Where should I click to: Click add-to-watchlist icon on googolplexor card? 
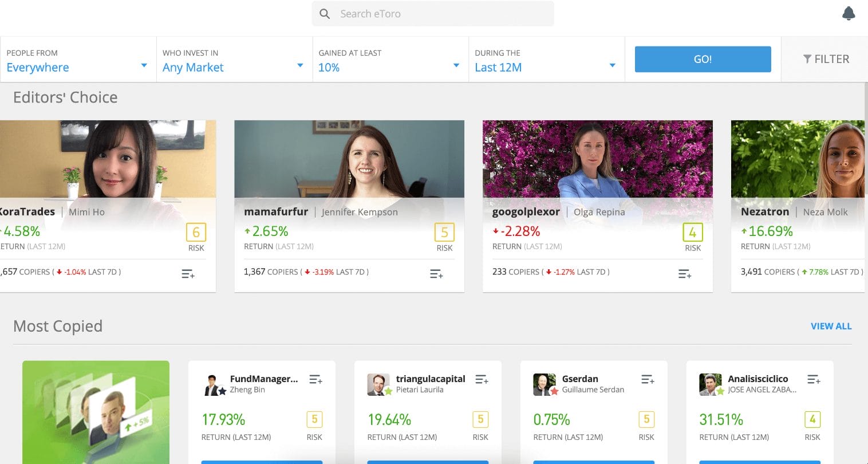pyautogui.click(x=684, y=274)
